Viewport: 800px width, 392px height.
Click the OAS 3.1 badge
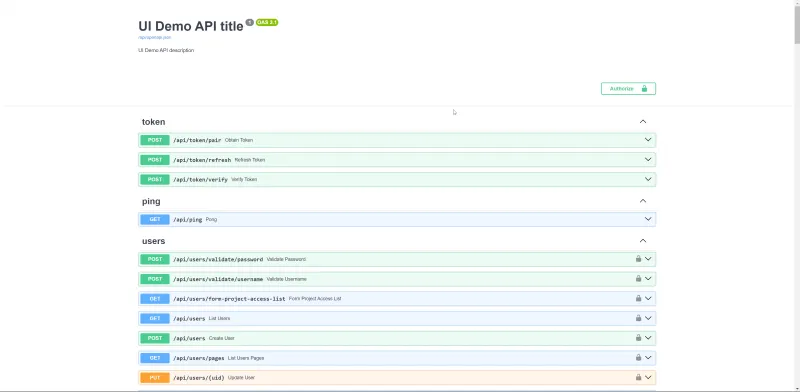pyautogui.click(x=267, y=22)
